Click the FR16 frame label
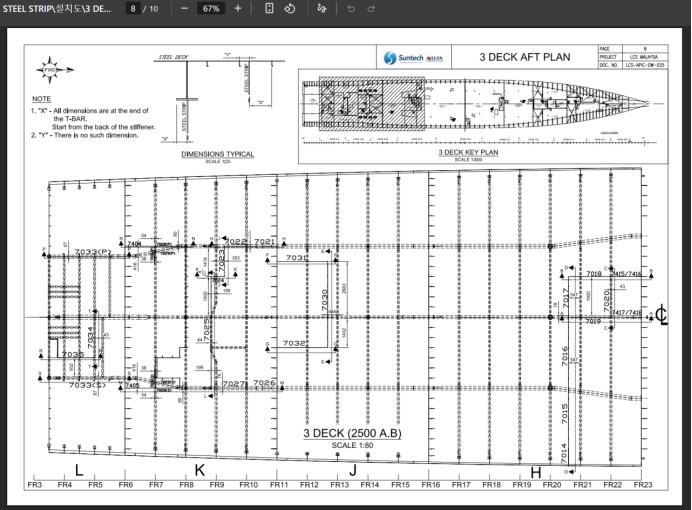692x510 pixels. pyautogui.click(x=430, y=485)
